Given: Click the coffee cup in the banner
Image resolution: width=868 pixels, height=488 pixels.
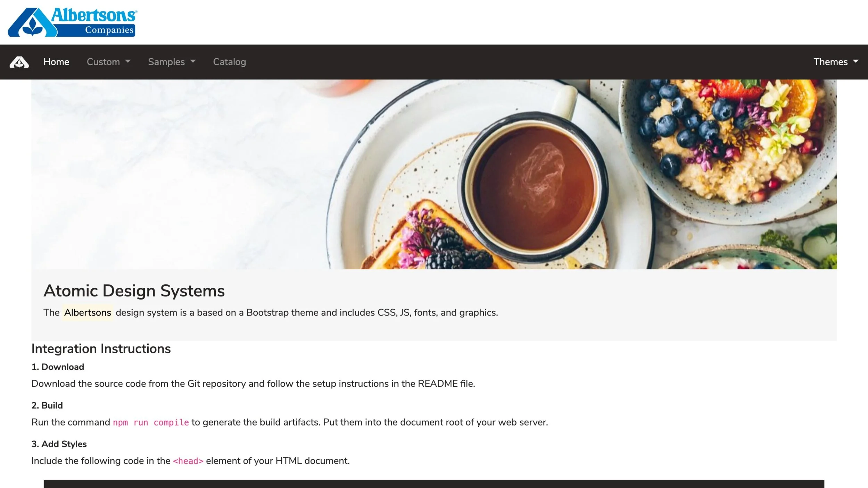Looking at the screenshot, I should [533, 187].
